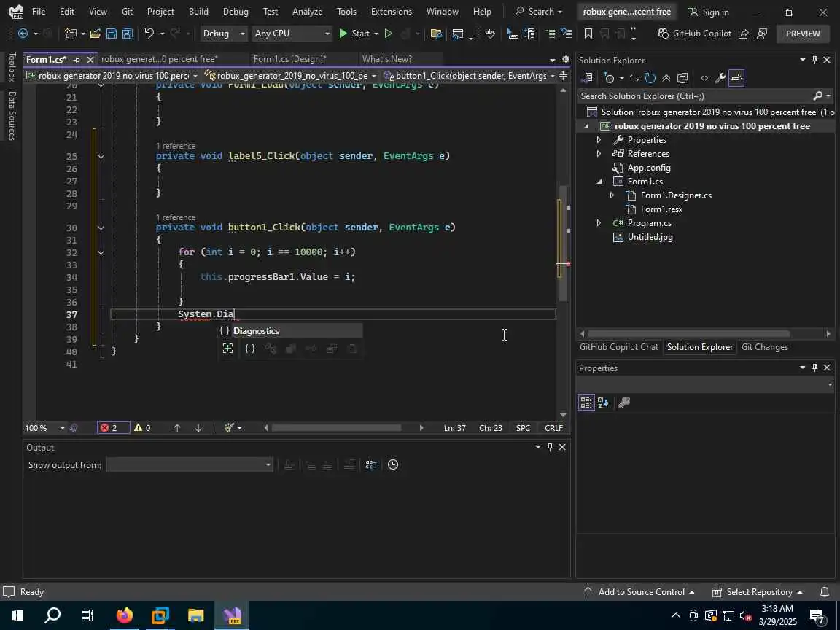Expand the Properties node in Solution Explorer
Screen dimensions: 840x630
point(599,140)
